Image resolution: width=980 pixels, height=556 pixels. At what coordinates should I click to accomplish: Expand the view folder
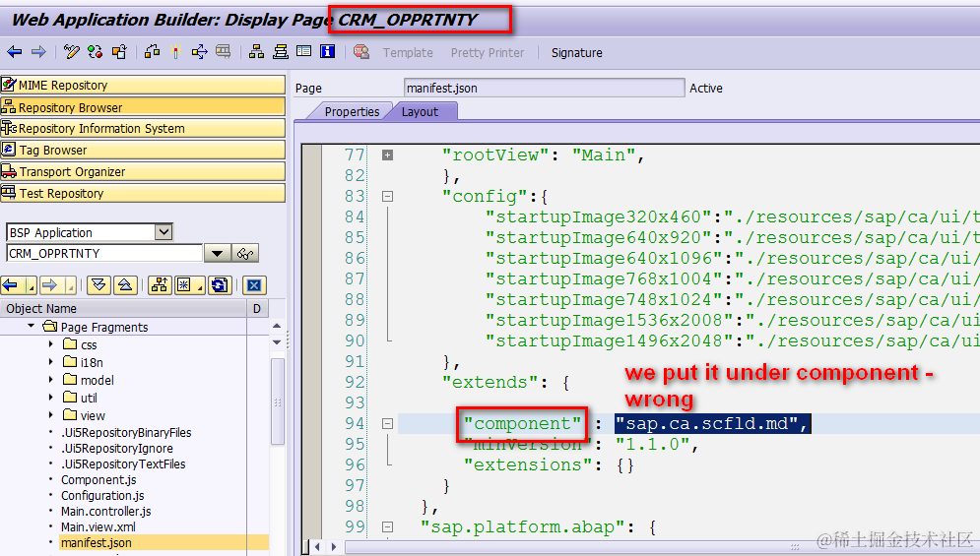(x=51, y=415)
